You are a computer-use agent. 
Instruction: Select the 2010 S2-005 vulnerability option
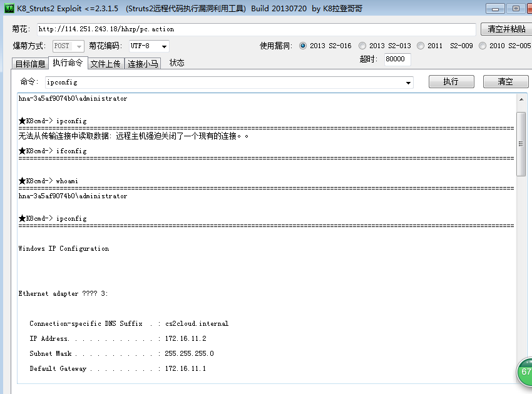tap(505, 46)
